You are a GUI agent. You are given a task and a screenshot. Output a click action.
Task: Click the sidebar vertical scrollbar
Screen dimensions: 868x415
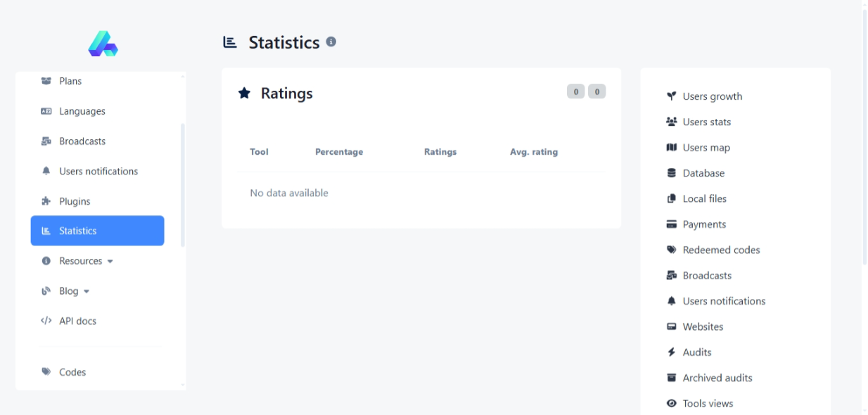tap(183, 184)
